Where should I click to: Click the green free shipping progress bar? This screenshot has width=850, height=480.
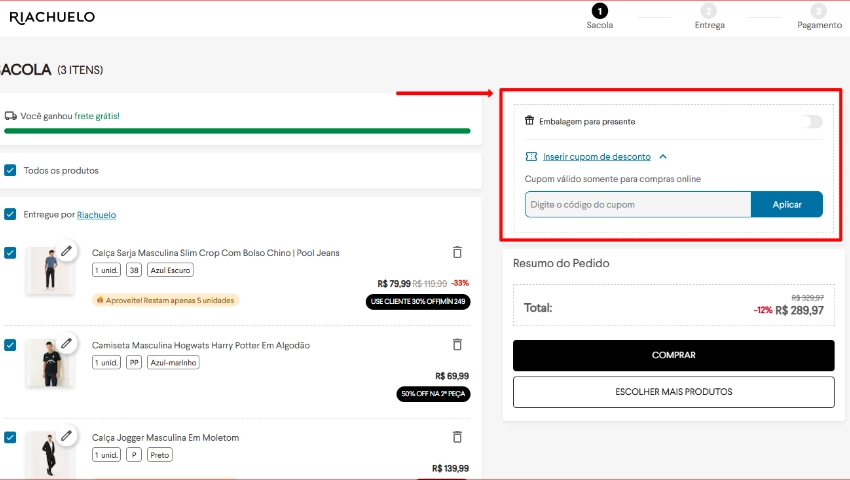[237, 131]
